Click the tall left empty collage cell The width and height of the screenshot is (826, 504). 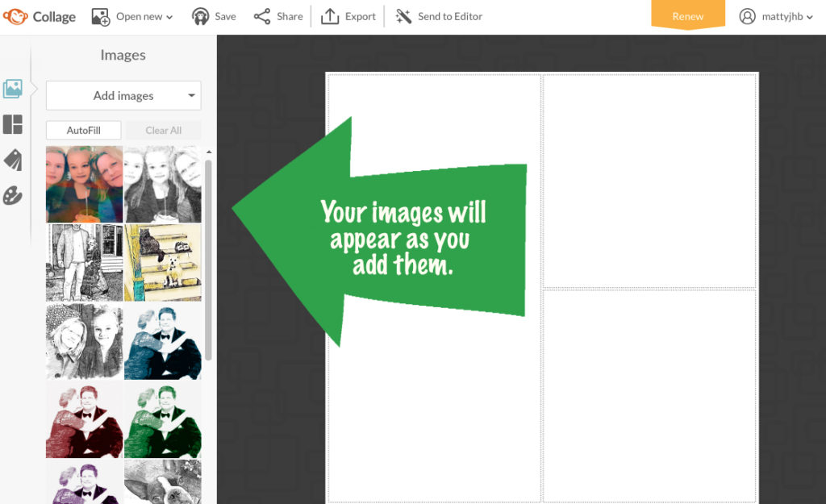pyautogui.click(x=435, y=288)
